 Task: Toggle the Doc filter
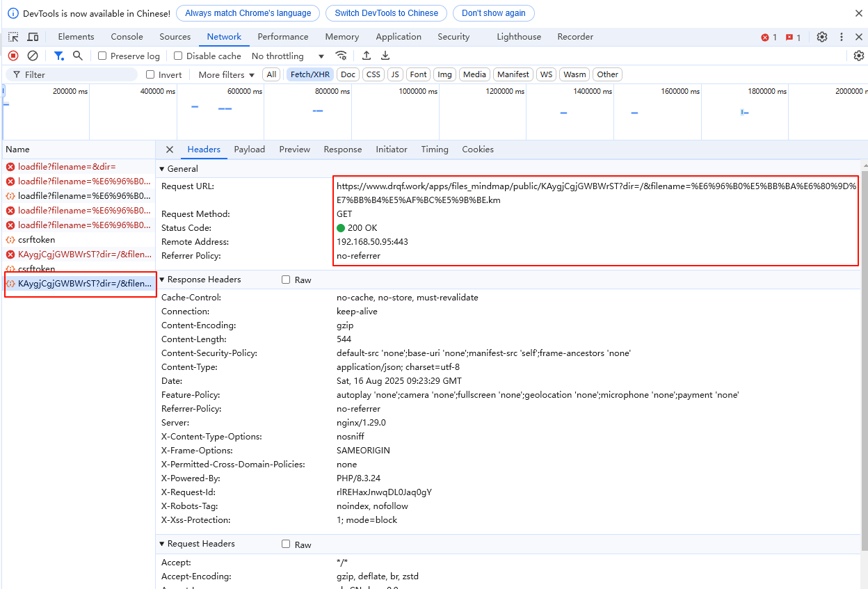(348, 74)
